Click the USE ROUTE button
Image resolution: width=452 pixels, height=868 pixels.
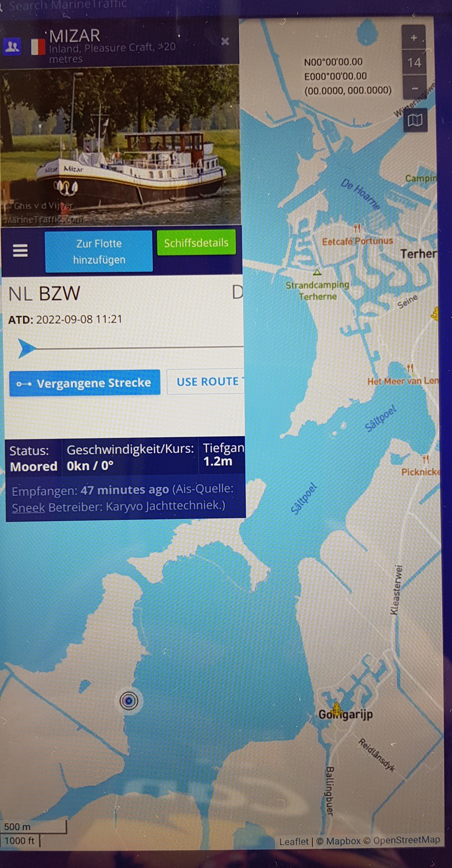pyautogui.click(x=205, y=381)
